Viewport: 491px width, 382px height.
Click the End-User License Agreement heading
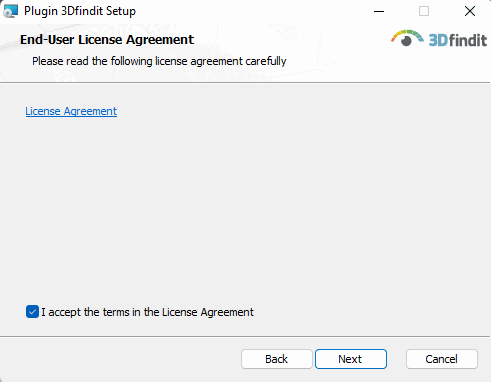[x=107, y=40]
